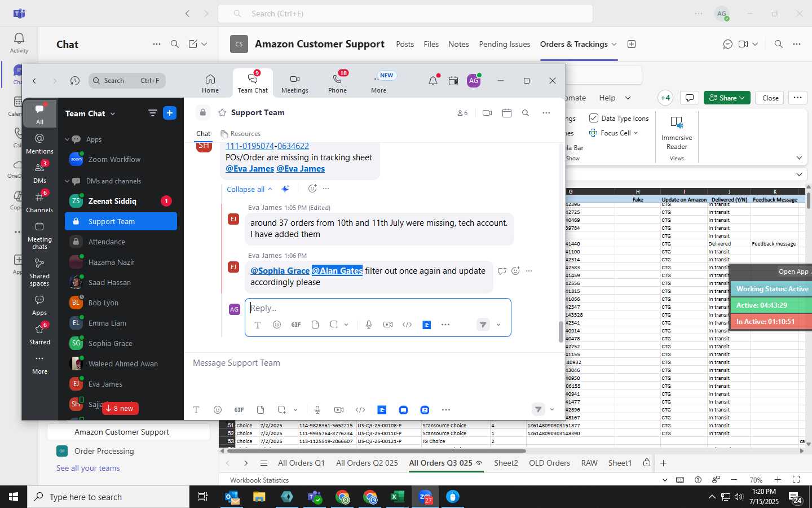Open Zoom notifications bell

click(433, 81)
